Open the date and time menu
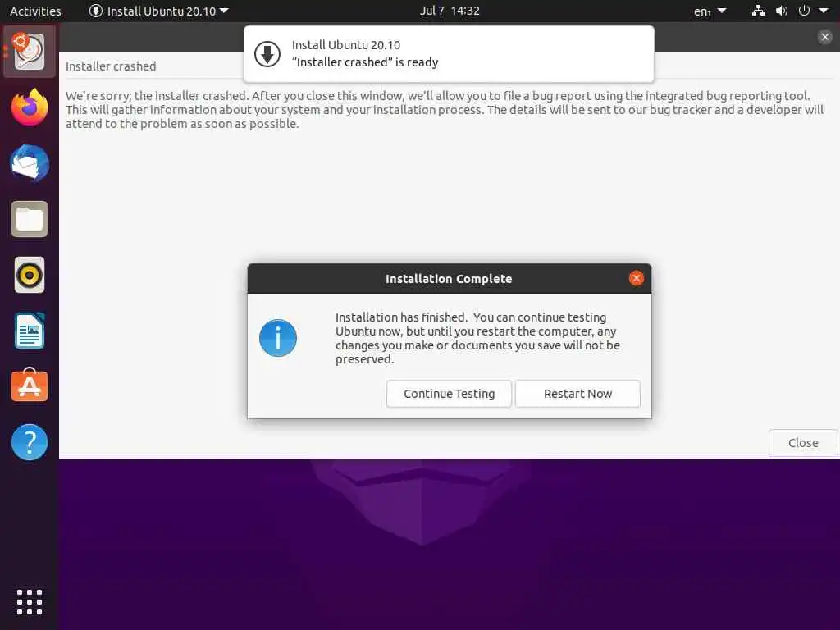The height and width of the screenshot is (630, 840). (450, 11)
